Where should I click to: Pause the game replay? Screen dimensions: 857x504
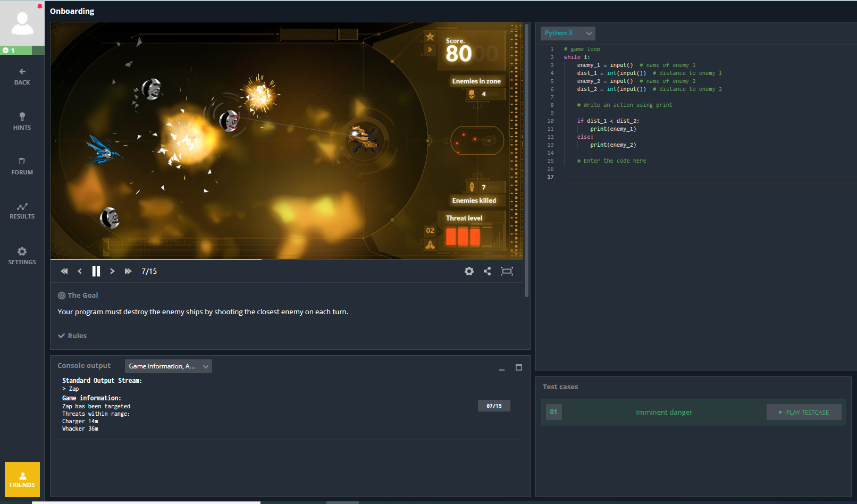pyautogui.click(x=96, y=271)
